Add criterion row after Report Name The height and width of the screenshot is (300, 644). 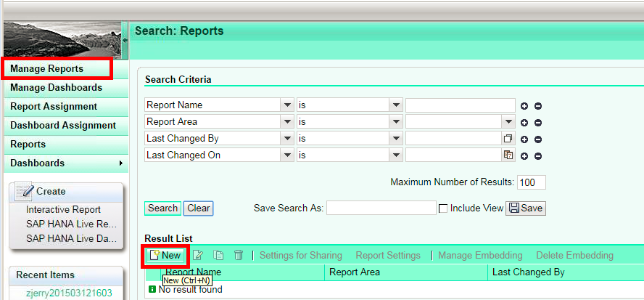[x=524, y=106]
